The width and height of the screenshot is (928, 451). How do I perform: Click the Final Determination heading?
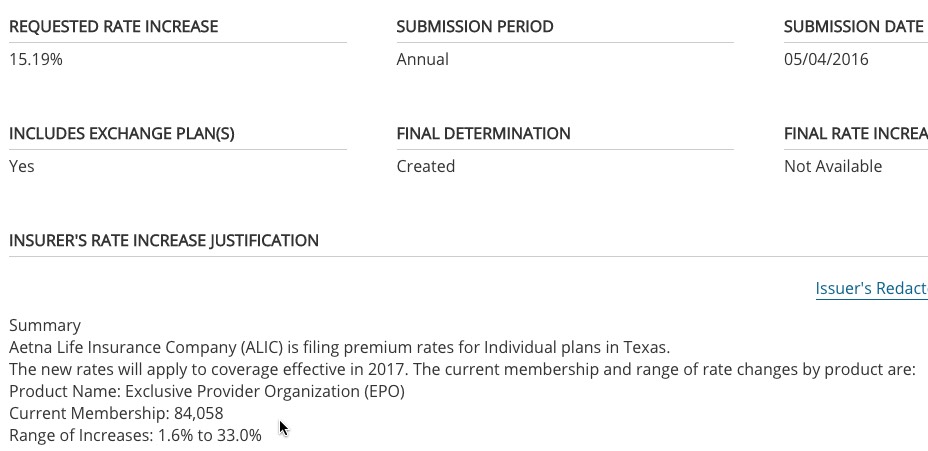pyautogui.click(x=484, y=134)
